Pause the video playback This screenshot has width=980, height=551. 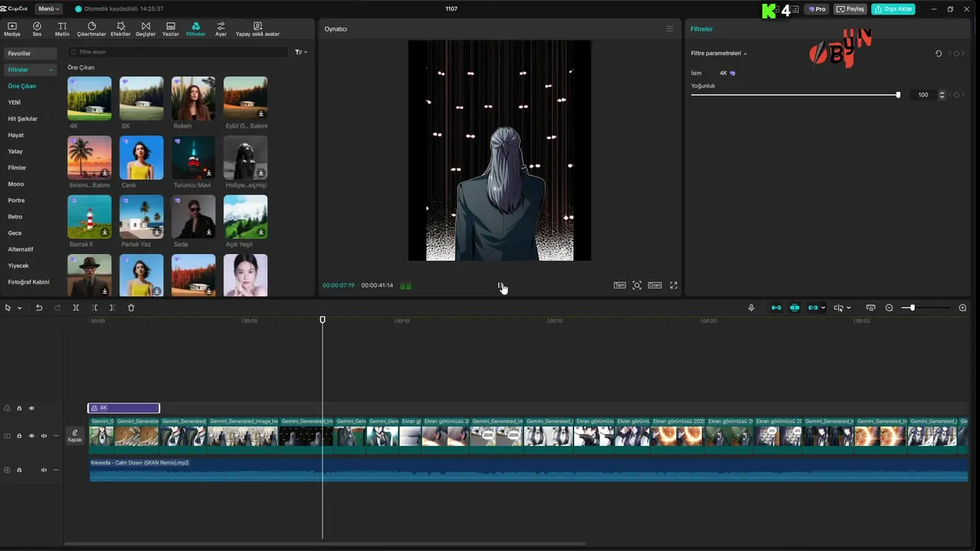tap(500, 285)
